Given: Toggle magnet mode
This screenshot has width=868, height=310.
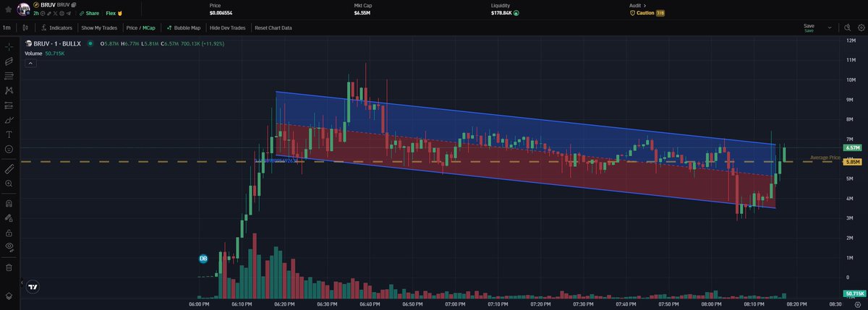Looking at the screenshot, I should pyautogui.click(x=9, y=203).
